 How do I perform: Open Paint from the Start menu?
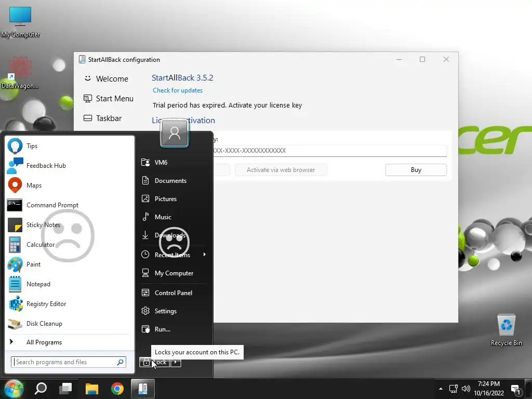point(70,264)
